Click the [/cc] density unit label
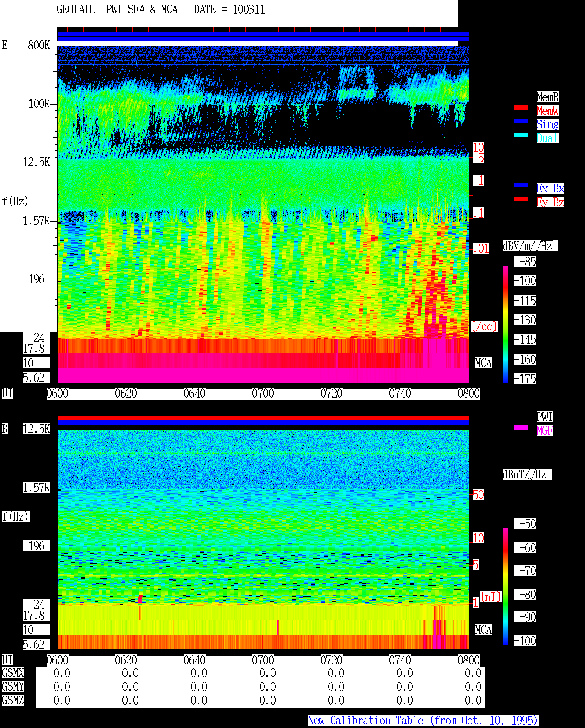Image resolution: width=585 pixels, height=728 pixels. coord(484,326)
